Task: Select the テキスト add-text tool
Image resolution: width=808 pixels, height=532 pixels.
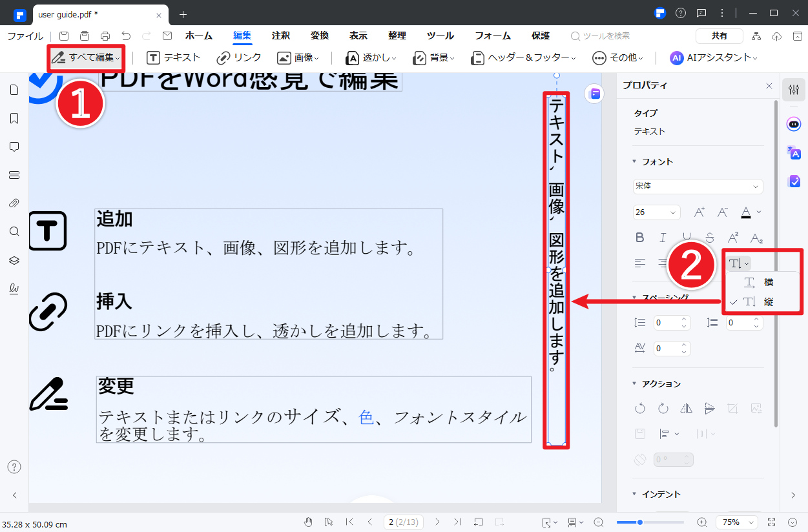Action: tap(173, 57)
